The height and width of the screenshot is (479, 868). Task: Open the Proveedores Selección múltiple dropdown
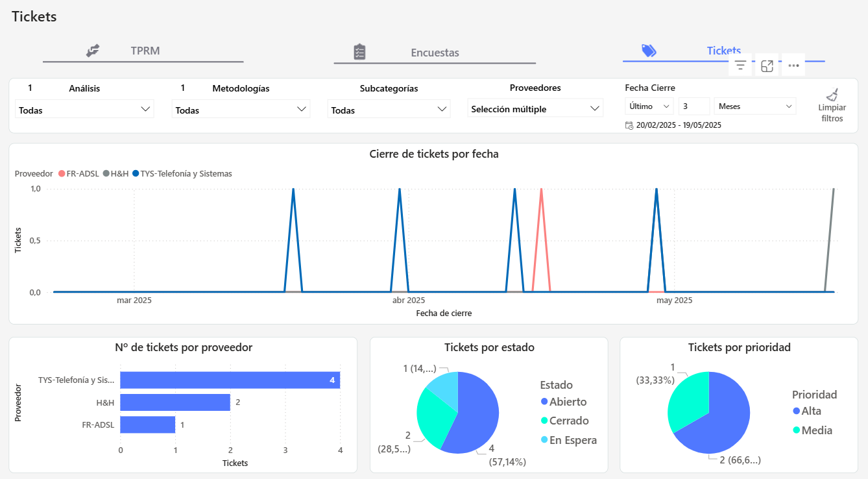point(535,108)
